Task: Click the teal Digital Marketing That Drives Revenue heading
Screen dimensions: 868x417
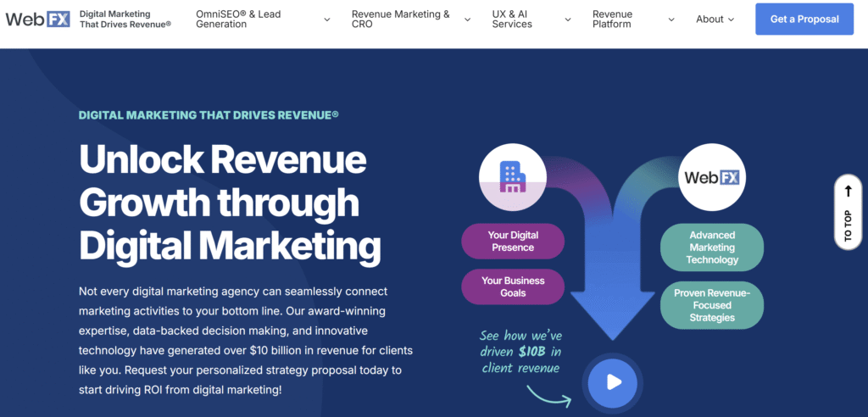Action: click(209, 115)
